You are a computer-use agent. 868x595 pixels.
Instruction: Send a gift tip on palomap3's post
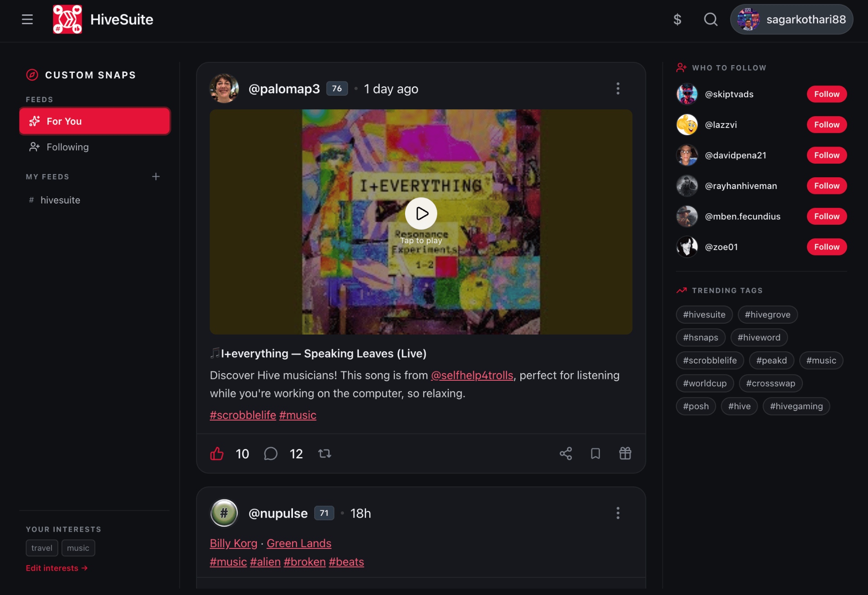point(625,453)
